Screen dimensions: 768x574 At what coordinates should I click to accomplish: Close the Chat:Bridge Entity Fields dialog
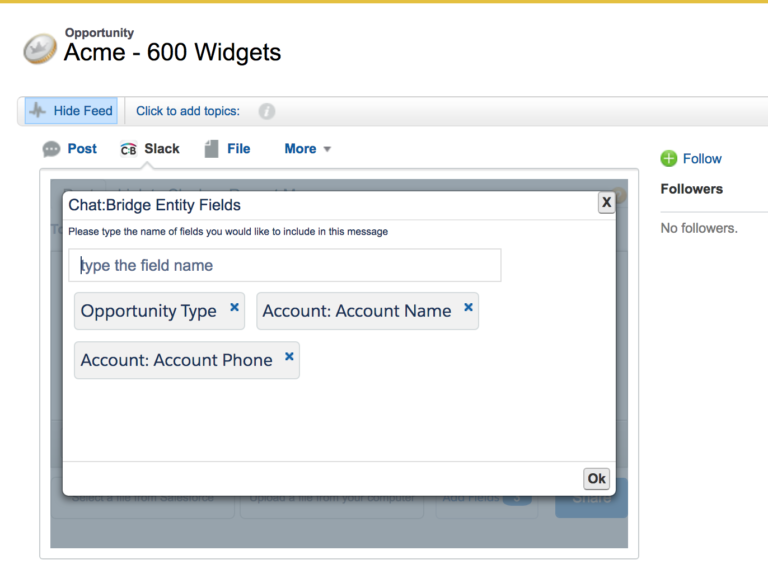(x=606, y=202)
